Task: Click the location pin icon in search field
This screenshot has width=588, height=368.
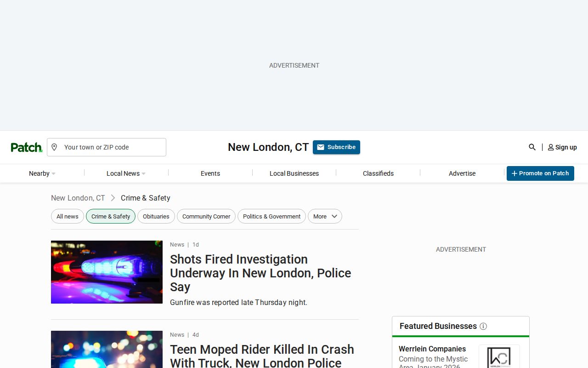Action: [x=54, y=147]
